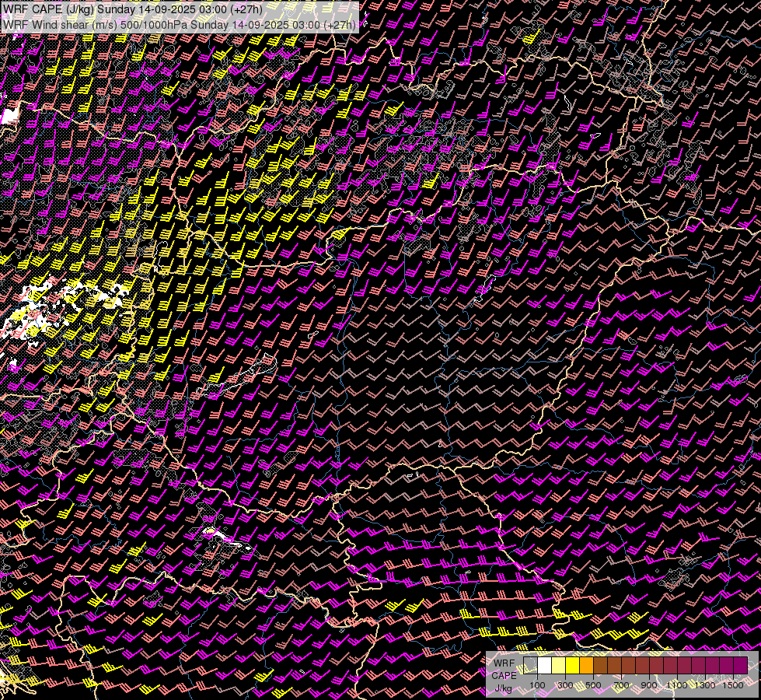The image size is (761, 700).
Task: Select the white swatch in CAPE legend
Action: [545, 665]
